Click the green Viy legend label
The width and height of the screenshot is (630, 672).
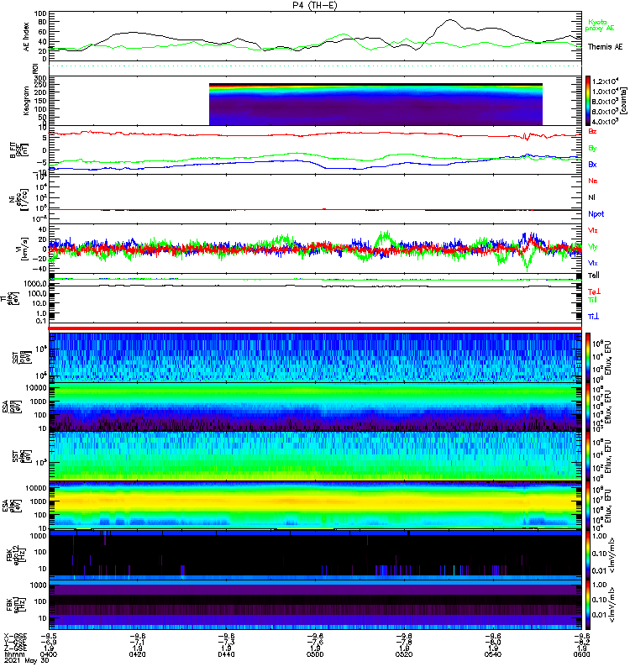[593, 247]
